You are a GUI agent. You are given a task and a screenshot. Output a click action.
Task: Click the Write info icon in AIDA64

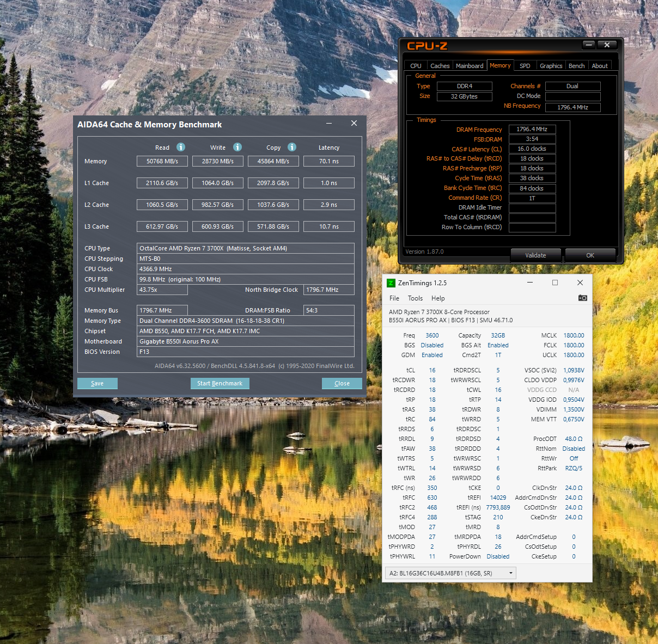tap(237, 147)
